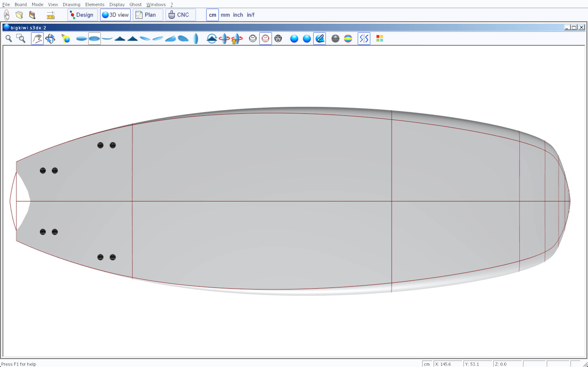This screenshot has width=588, height=367.
Task: Switch units to inch
Action: 238,15
